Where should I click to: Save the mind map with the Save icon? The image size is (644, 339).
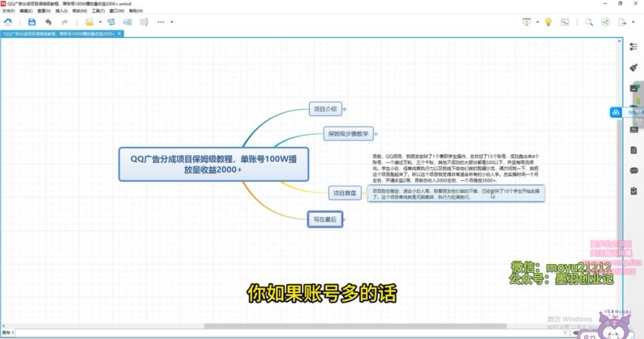pyautogui.click(x=32, y=22)
